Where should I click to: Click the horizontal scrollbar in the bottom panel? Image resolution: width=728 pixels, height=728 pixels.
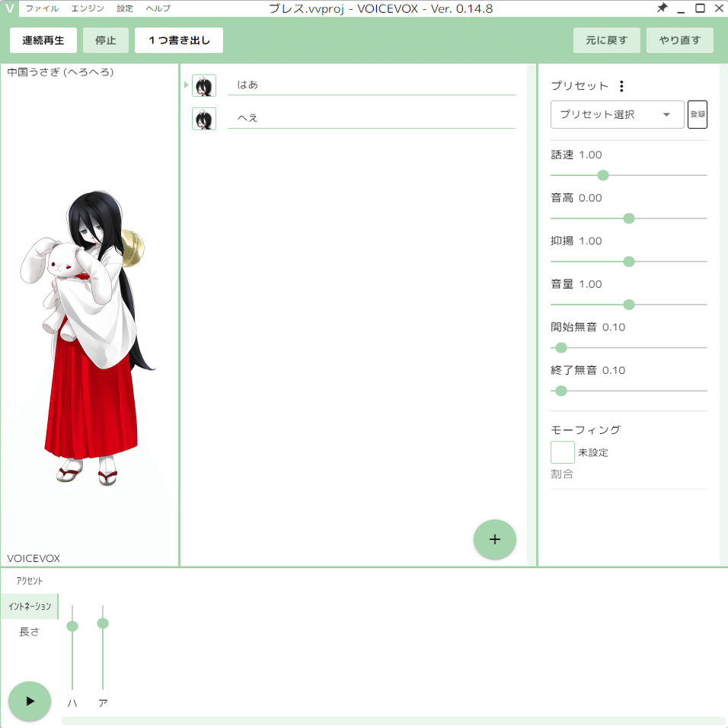[394, 721]
